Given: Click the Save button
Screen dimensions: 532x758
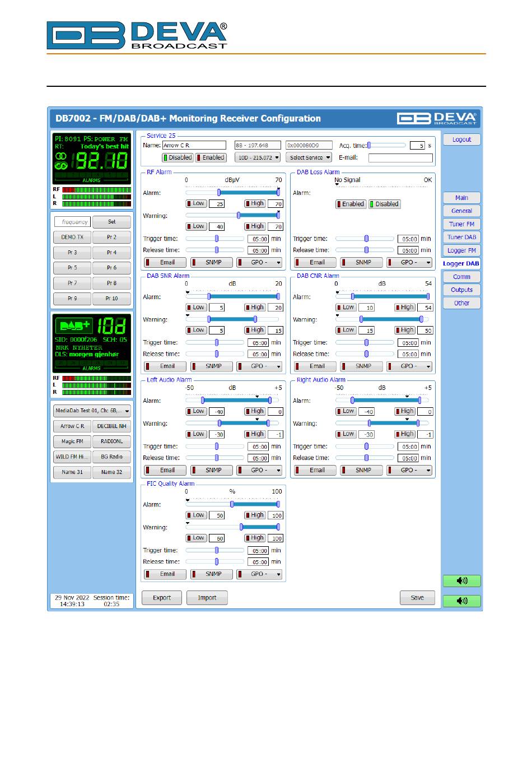Looking at the screenshot, I should [417, 598].
